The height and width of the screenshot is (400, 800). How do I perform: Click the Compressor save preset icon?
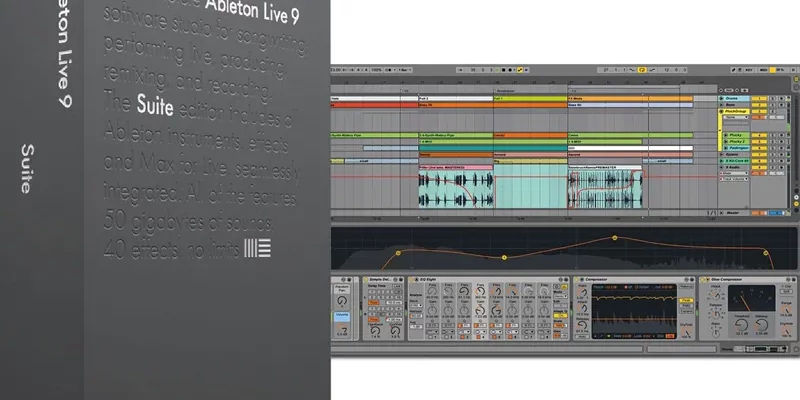(x=692, y=280)
